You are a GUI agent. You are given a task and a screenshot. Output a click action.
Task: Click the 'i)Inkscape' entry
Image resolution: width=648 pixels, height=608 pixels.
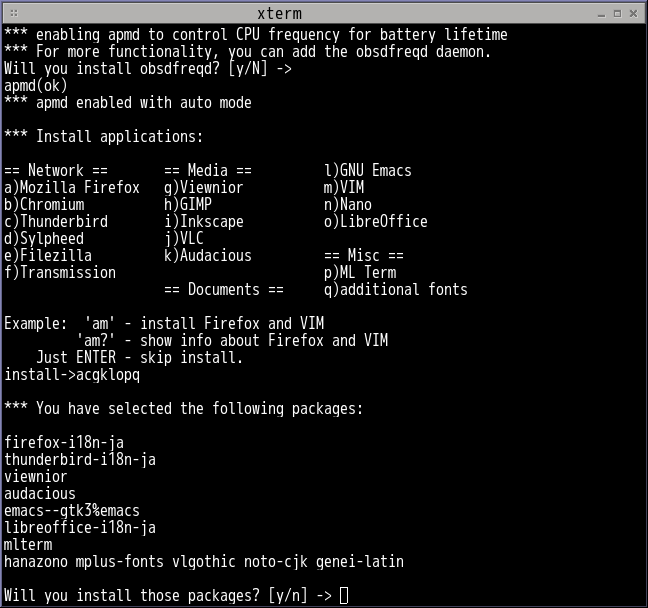pyautogui.click(x=204, y=222)
